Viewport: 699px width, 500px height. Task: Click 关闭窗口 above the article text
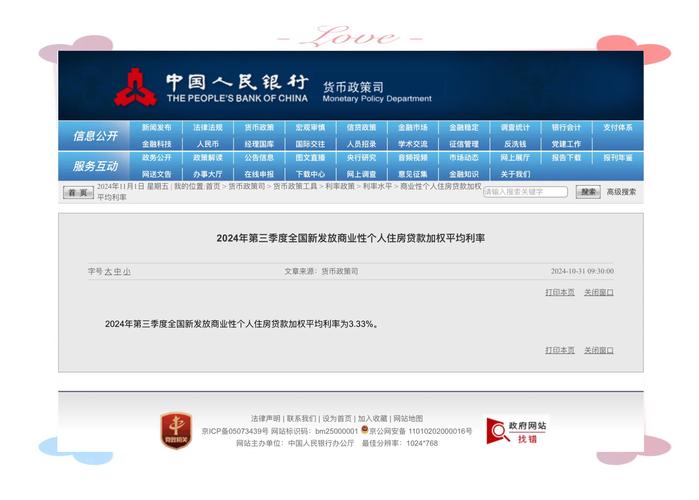(599, 292)
